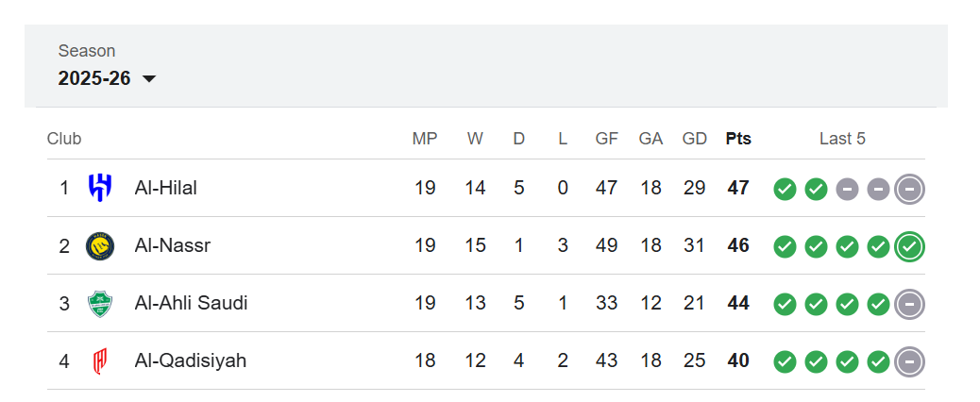Click the Al-Ahli Saudi green crest
This screenshot has height=402, width=980.
pos(99,304)
